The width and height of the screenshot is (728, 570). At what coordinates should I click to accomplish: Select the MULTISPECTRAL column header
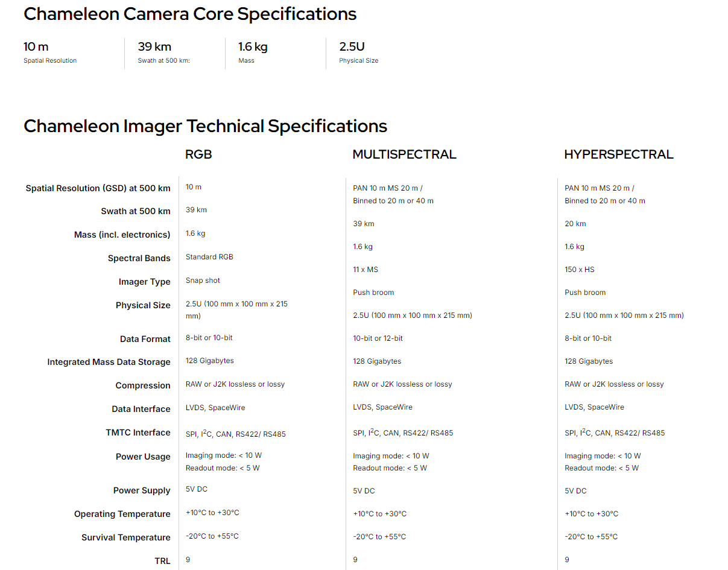coord(404,154)
